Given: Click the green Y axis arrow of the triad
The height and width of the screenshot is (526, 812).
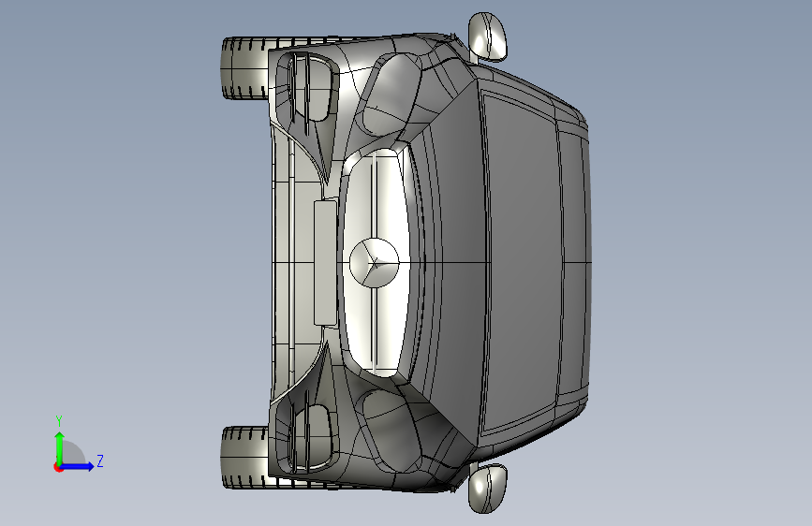Looking at the screenshot, I should (x=60, y=447).
